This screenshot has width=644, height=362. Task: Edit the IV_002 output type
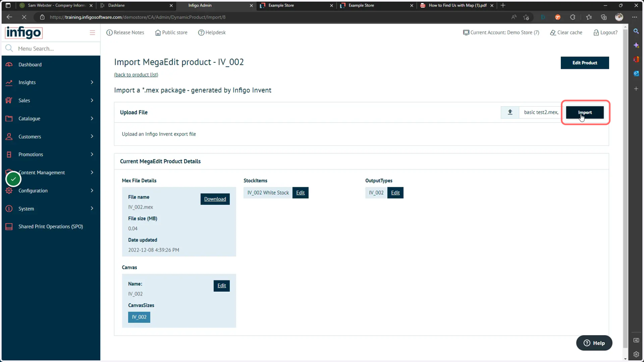click(x=396, y=193)
